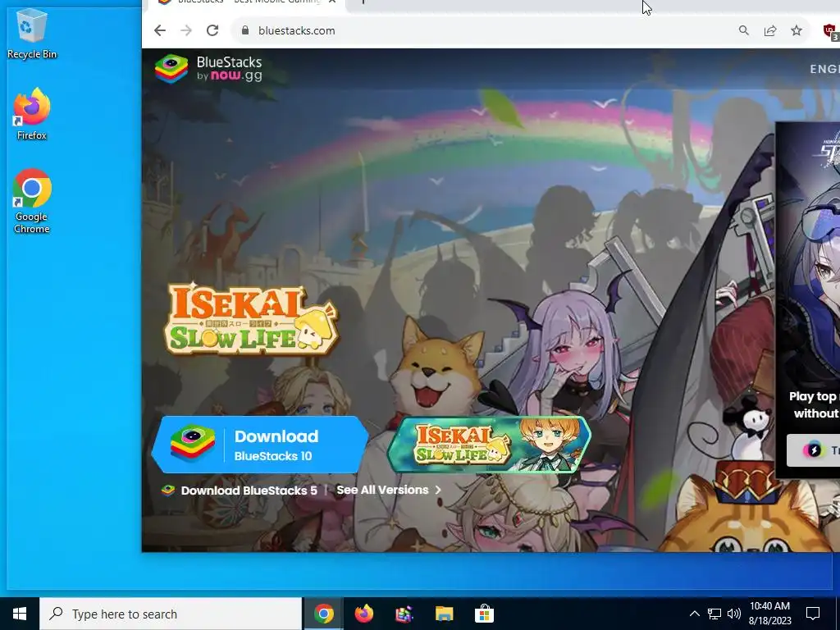Reload the bluestacks.com page
The height and width of the screenshot is (630, 840).
click(212, 30)
